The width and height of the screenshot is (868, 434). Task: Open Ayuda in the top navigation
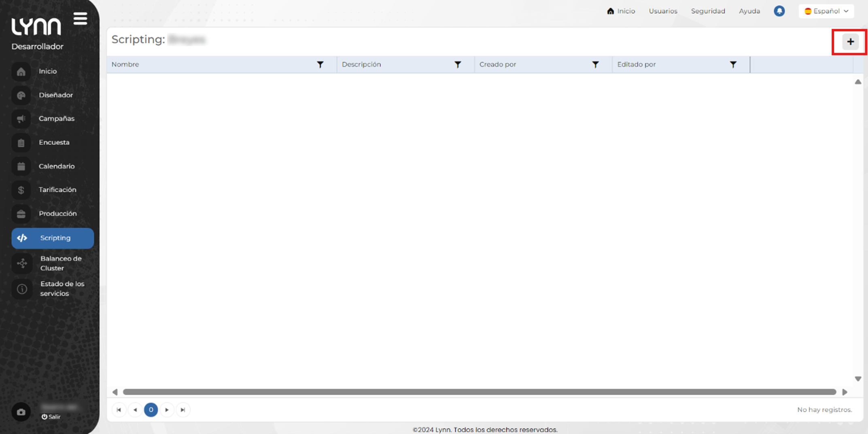[749, 11]
